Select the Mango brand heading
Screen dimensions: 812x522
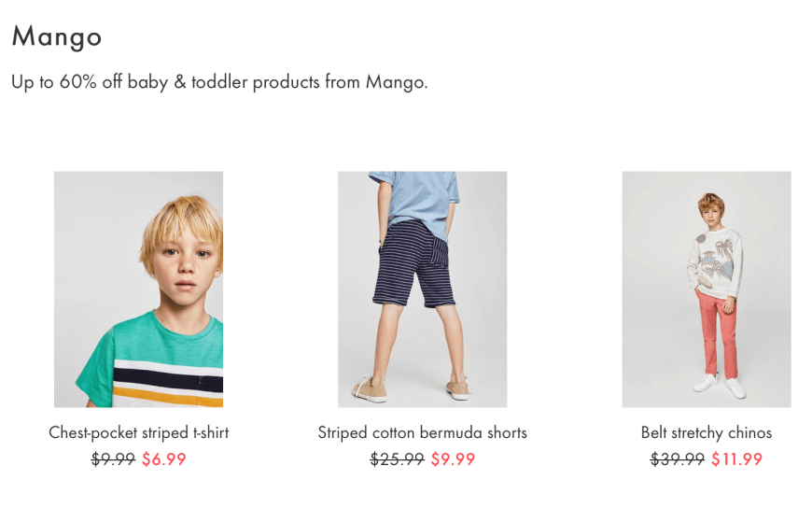pos(57,36)
